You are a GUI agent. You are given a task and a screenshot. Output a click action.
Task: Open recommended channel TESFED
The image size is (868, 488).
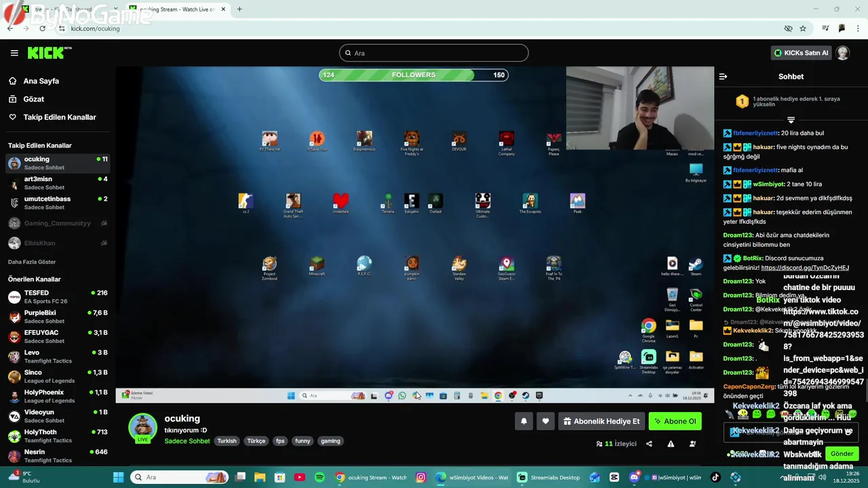click(58, 297)
